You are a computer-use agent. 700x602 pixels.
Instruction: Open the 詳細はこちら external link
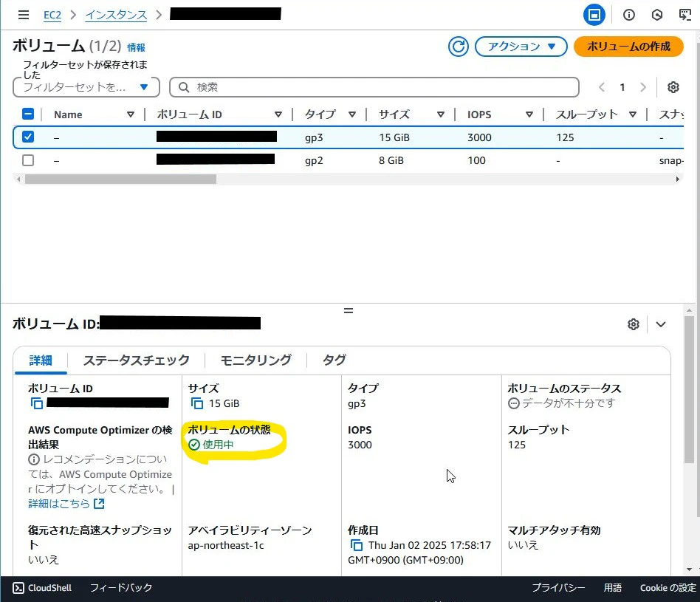[x=66, y=504]
